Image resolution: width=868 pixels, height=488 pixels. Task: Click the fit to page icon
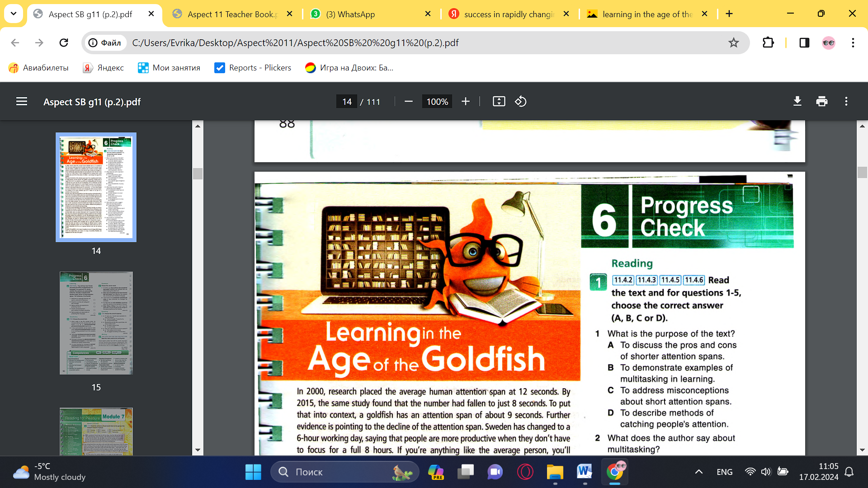pyautogui.click(x=499, y=102)
